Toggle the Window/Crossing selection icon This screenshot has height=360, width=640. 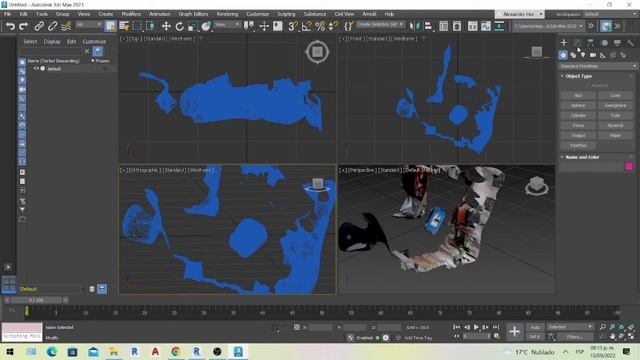150,27
